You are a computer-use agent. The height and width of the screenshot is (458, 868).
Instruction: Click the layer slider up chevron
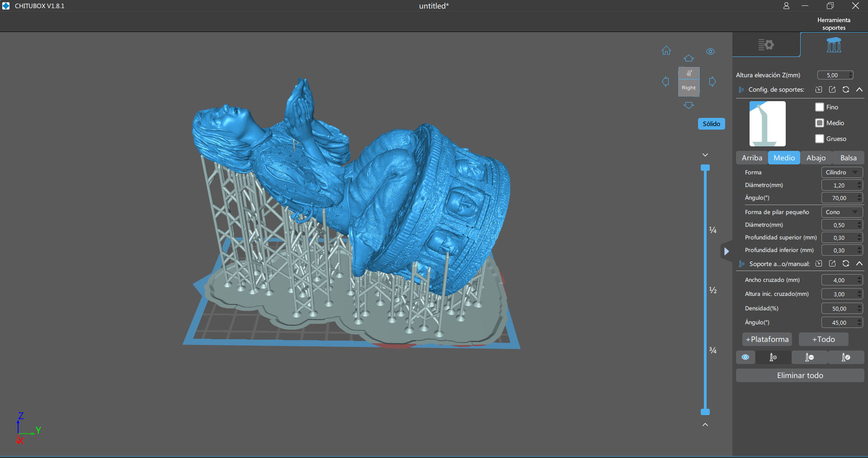[705, 425]
